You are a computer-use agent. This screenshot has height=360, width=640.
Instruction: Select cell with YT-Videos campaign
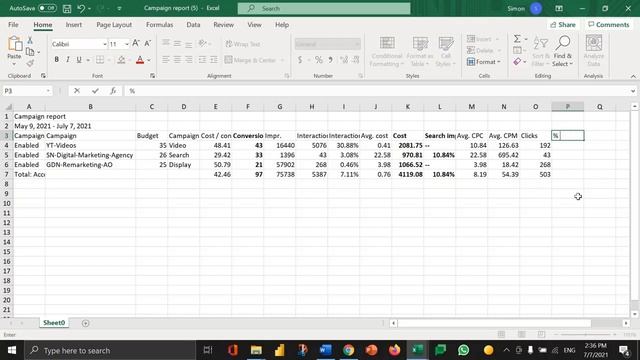[x=90, y=145]
